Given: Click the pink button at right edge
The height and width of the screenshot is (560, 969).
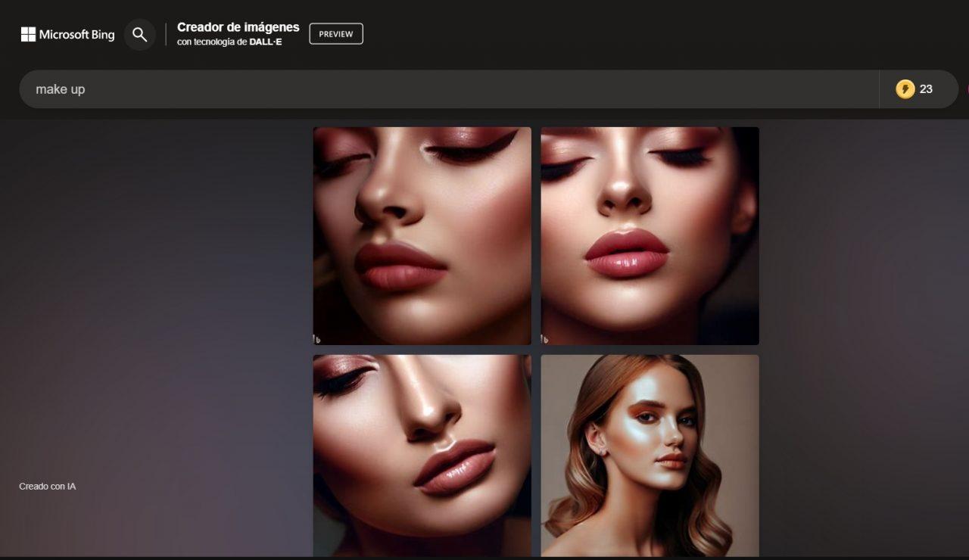Looking at the screenshot, I should (966, 89).
